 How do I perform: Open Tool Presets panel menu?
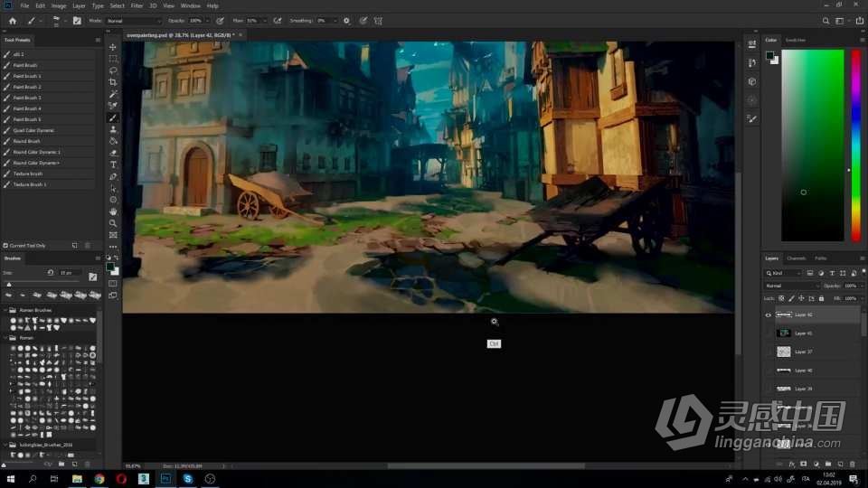[x=98, y=40]
